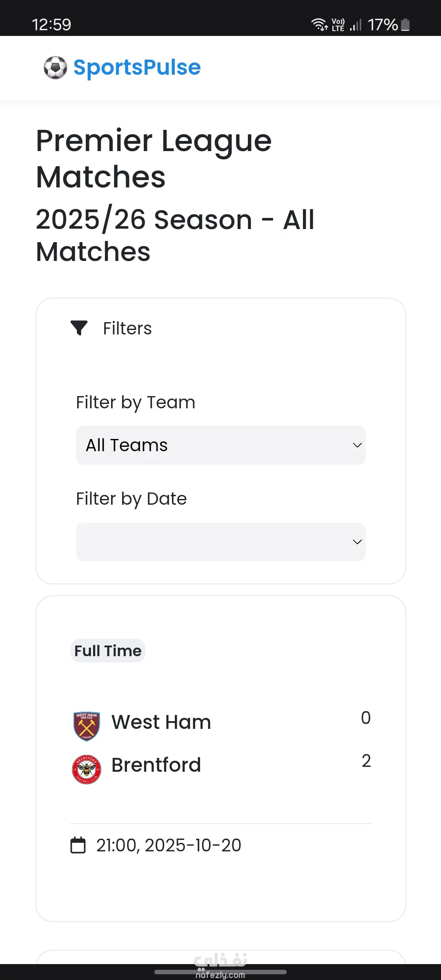Tap the home gesture bar at bottom

tap(220, 972)
